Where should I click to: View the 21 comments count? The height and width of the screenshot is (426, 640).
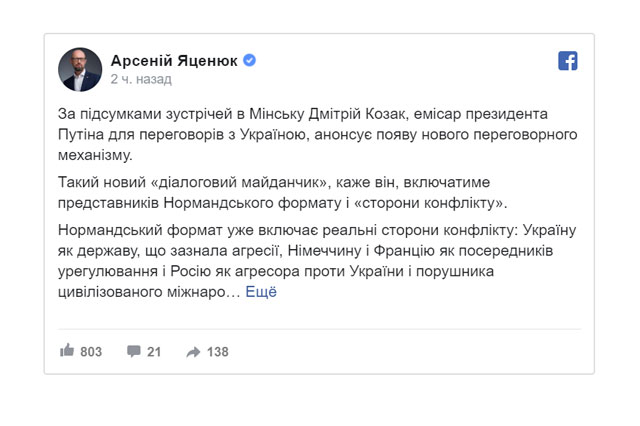point(154,352)
